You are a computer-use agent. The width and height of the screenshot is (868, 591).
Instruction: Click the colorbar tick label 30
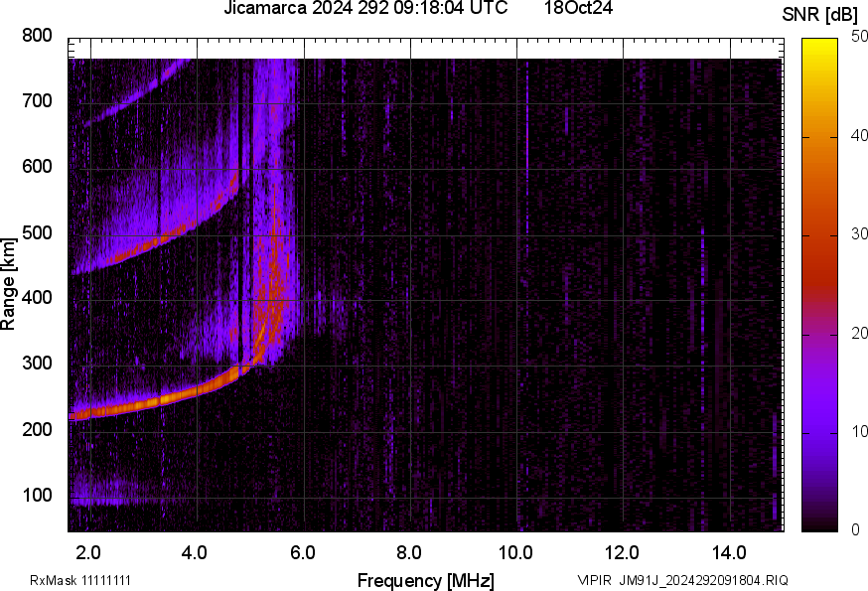(859, 233)
